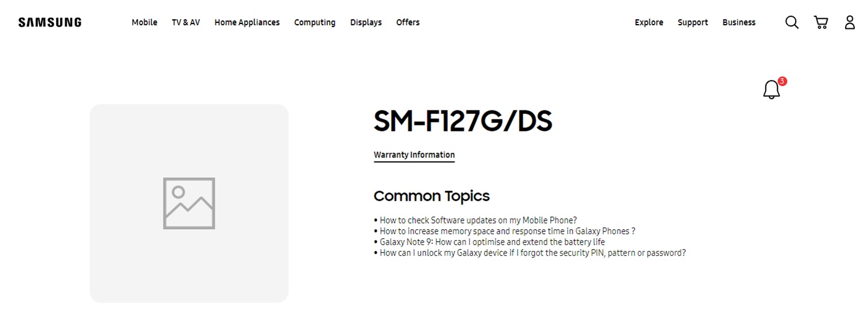Open the increase memory space topic
This screenshot has width=868, height=313.
click(x=507, y=231)
